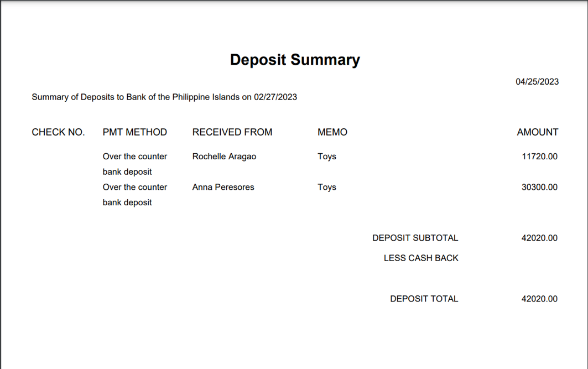588x369 pixels.
Task: Select the report date 04/25/2023
Action: (537, 82)
